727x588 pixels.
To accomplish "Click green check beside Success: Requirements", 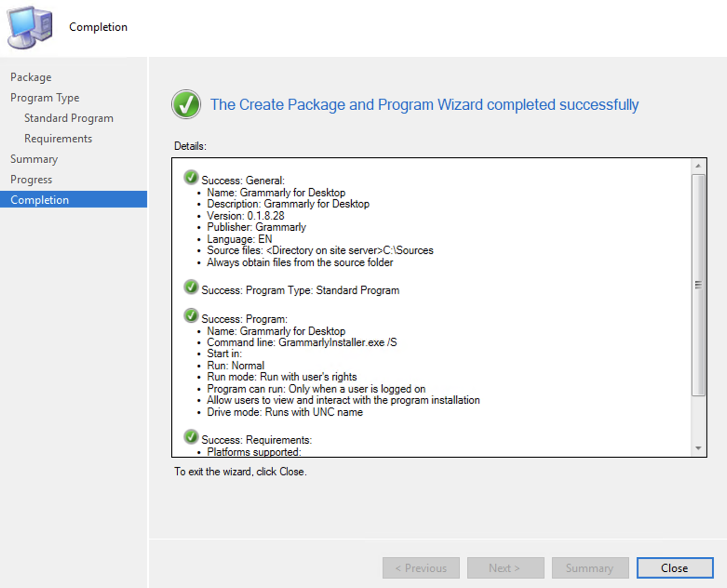I will pos(191,437).
